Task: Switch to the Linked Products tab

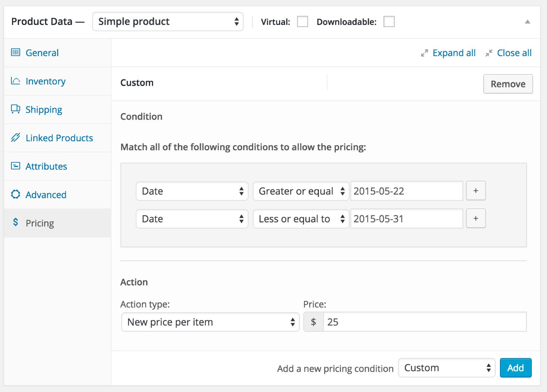Action: [59, 138]
